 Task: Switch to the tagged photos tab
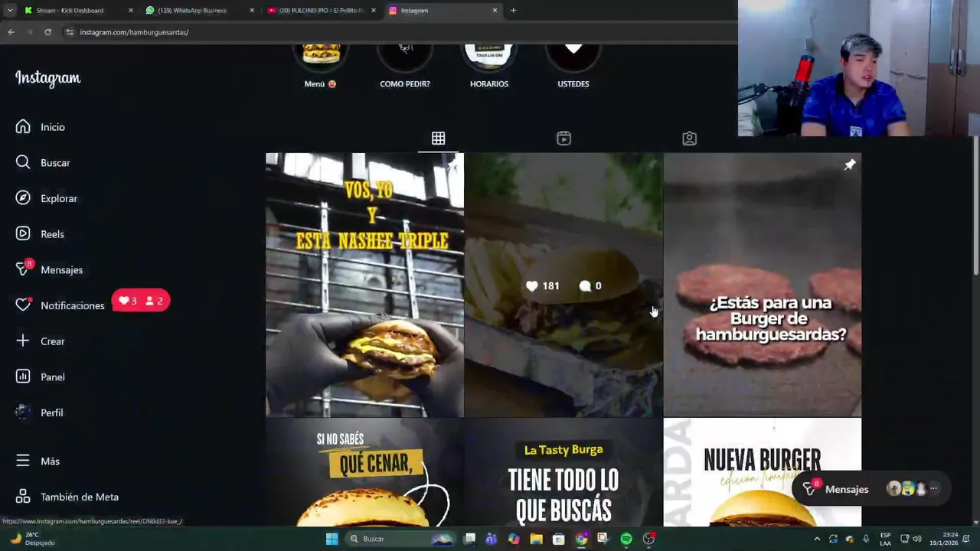click(689, 139)
